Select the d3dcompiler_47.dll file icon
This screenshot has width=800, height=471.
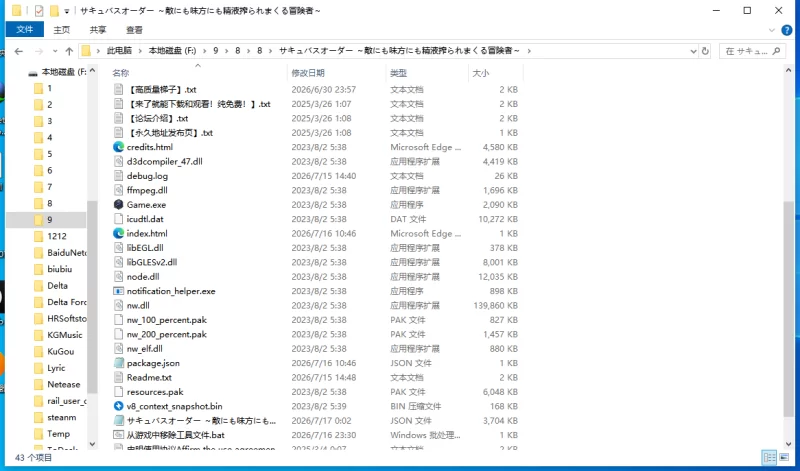coord(118,161)
